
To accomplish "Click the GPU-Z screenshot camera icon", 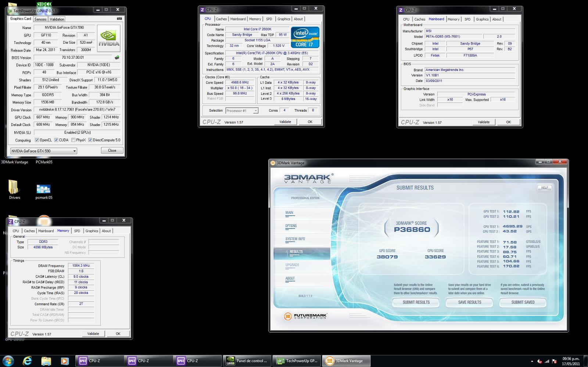I will pyautogui.click(x=119, y=18).
